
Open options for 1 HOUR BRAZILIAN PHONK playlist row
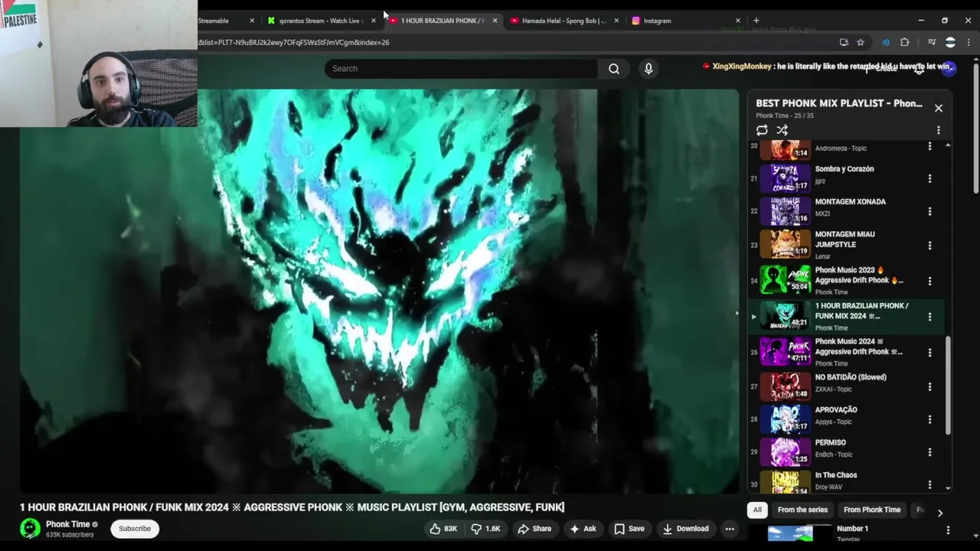tap(929, 316)
